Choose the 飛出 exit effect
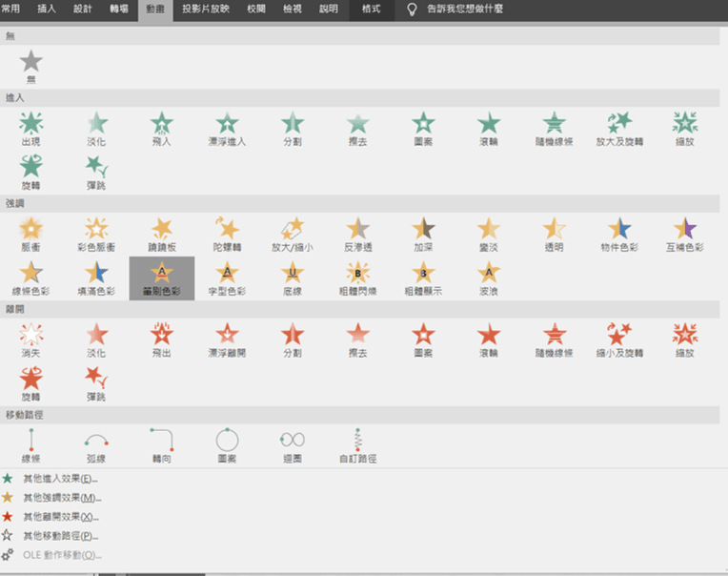 tap(162, 340)
